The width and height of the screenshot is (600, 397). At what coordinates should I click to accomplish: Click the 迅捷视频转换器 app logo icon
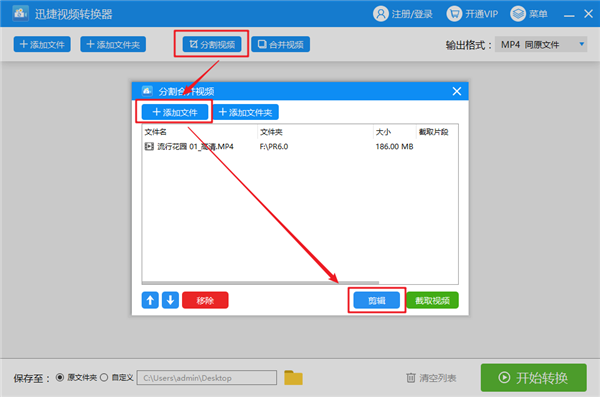[20, 14]
